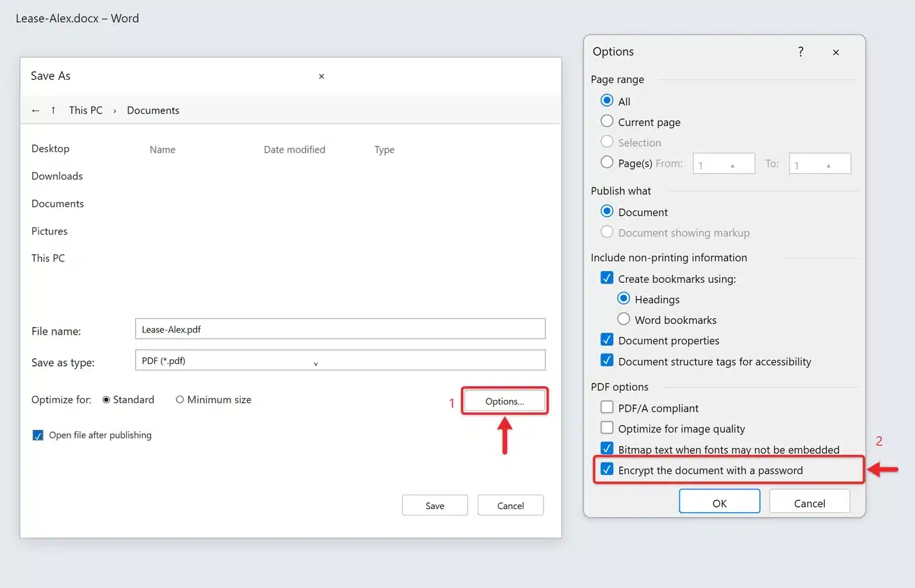Open Downloads in the navigation pane
This screenshot has width=915, height=588.
(57, 176)
